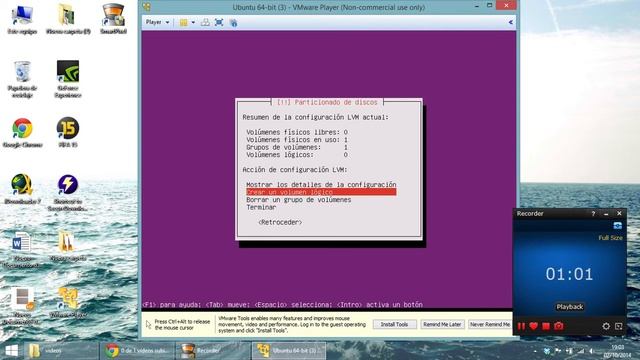Open the Word document on the desktop
Image resolution: width=640 pixels, height=360 pixels.
(21, 249)
